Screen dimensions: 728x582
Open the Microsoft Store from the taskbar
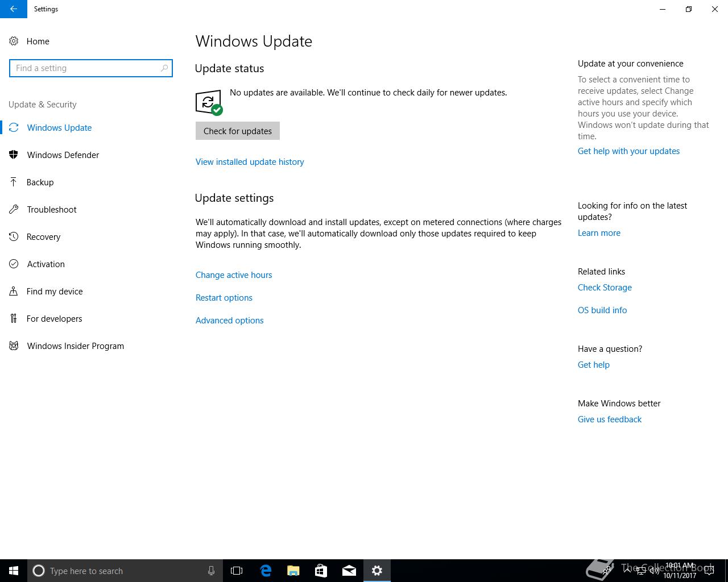[321, 571]
